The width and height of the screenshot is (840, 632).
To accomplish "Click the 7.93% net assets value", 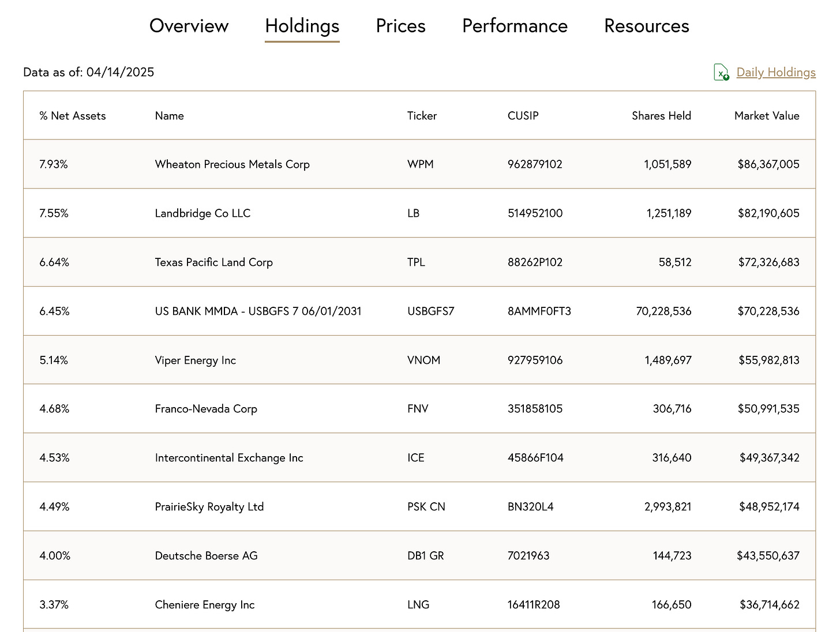I will [x=54, y=164].
